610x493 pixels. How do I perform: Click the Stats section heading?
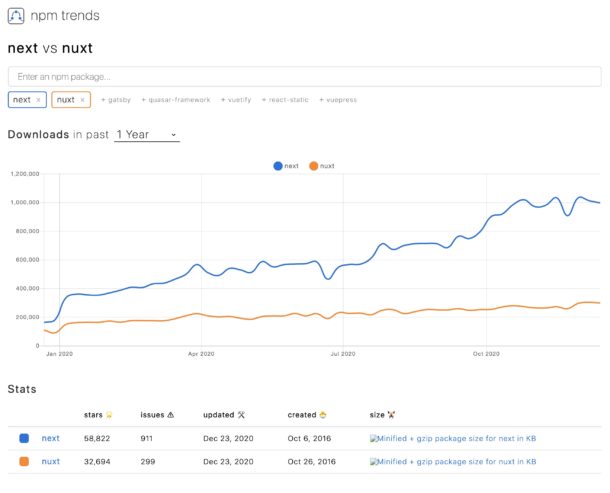22,389
